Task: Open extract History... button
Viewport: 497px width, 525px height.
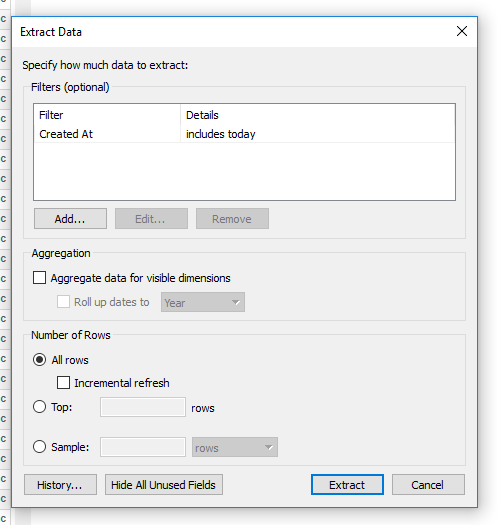Action: tap(60, 484)
